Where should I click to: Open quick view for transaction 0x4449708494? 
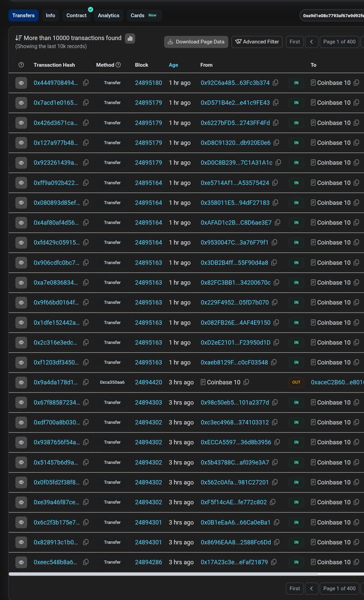click(21, 82)
